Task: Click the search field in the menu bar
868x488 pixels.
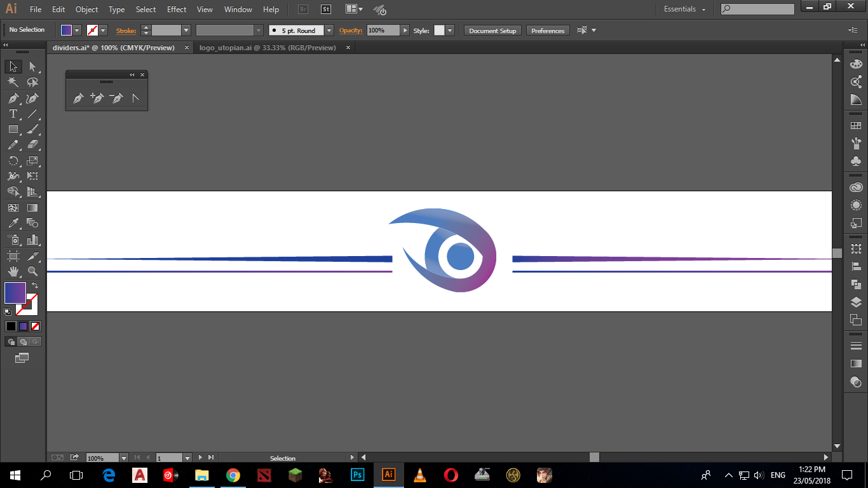Action: coord(757,9)
